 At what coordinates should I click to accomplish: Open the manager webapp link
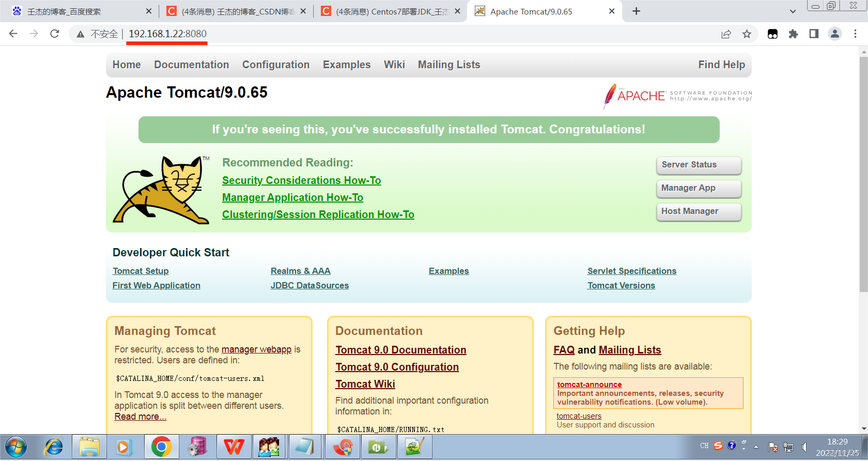(256, 349)
